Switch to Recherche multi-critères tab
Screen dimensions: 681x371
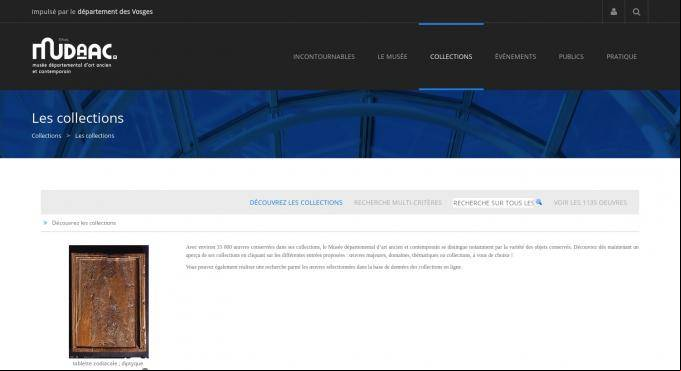coord(398,202)
